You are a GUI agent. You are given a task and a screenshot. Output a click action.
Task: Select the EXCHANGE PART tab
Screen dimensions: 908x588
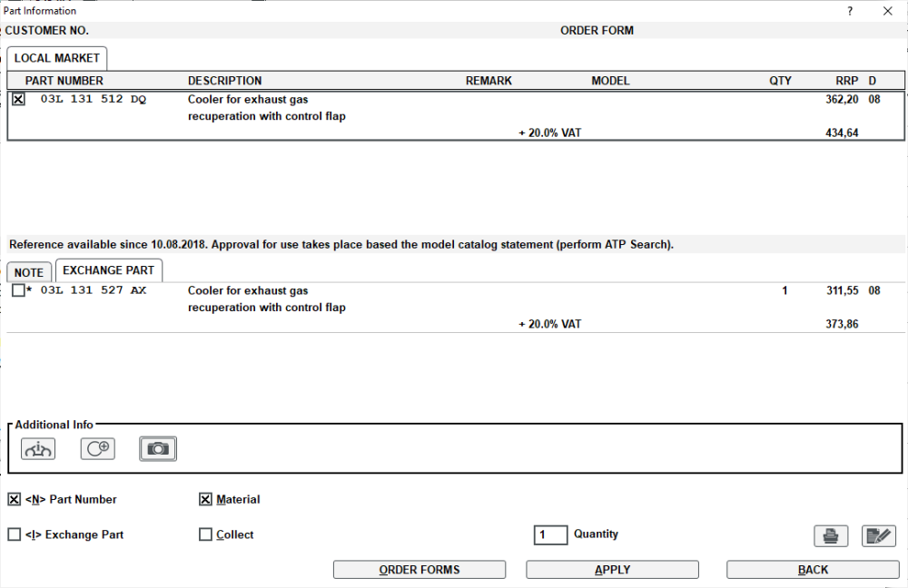pos(109,270)
